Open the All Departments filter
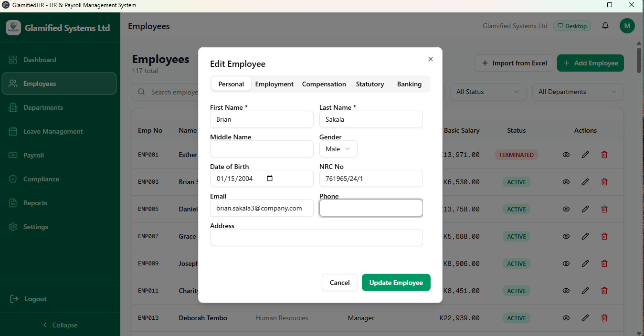The image size is (644, 336). click(578, 92)
